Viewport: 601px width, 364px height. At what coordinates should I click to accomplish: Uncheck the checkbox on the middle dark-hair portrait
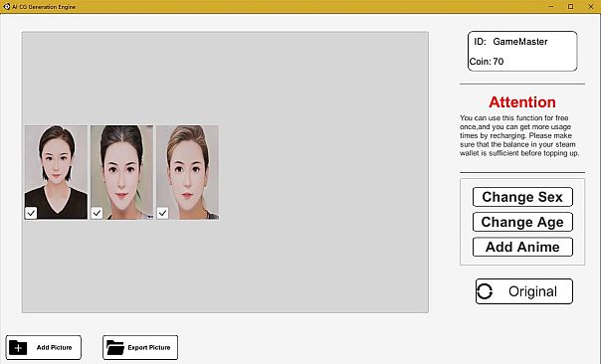(97, 213)
